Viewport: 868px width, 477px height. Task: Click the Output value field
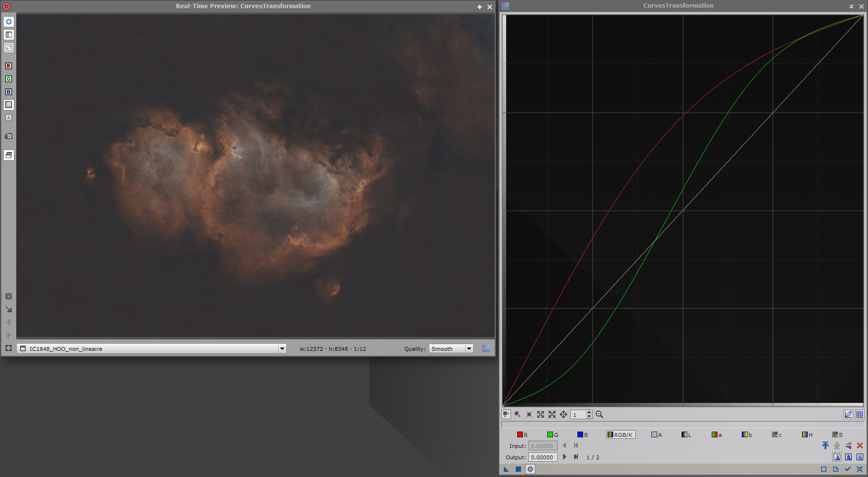542,457
